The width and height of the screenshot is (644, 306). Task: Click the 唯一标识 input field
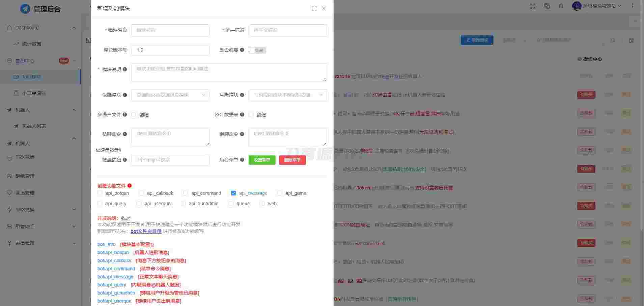288,30
